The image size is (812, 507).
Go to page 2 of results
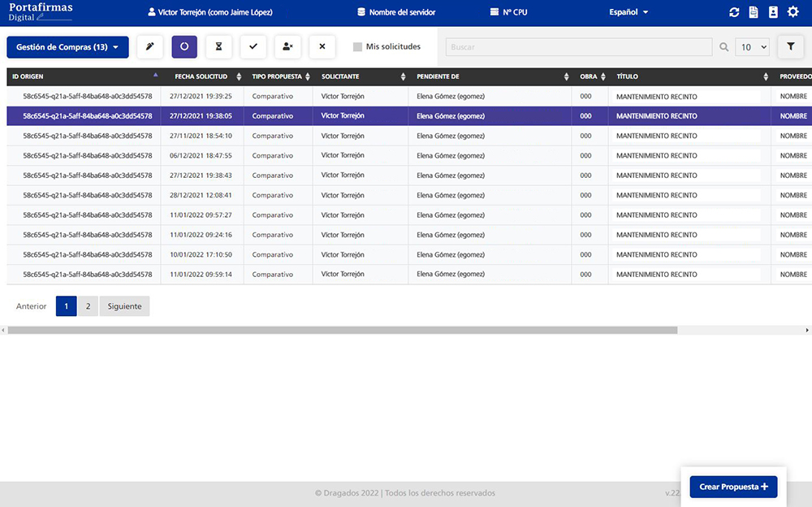pos(88,306)
